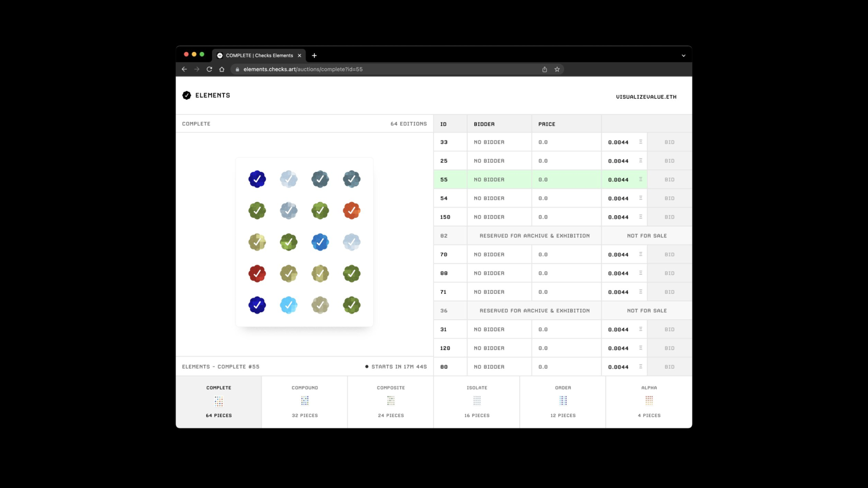Viewport: 868px width, 488px height.
Task: Expand the tab list chevron in the browser's top right
Action: (x=684, y=55)
